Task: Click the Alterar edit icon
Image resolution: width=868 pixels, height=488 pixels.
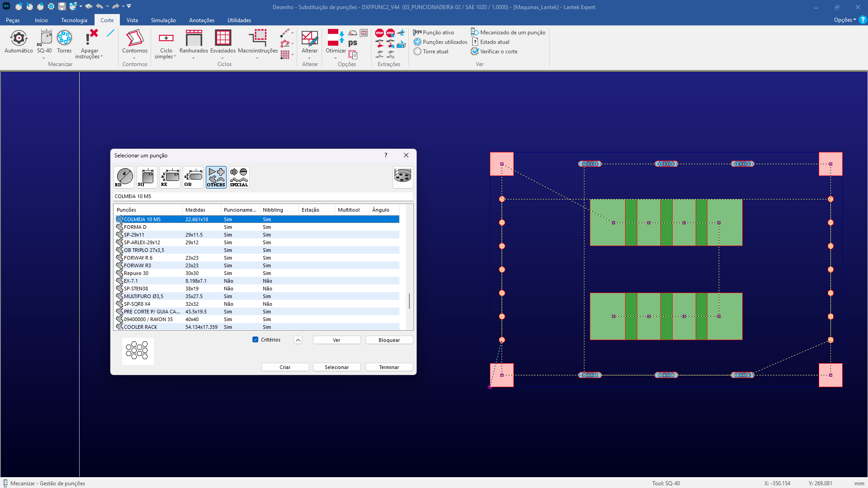Action: [x=310, y=38]
